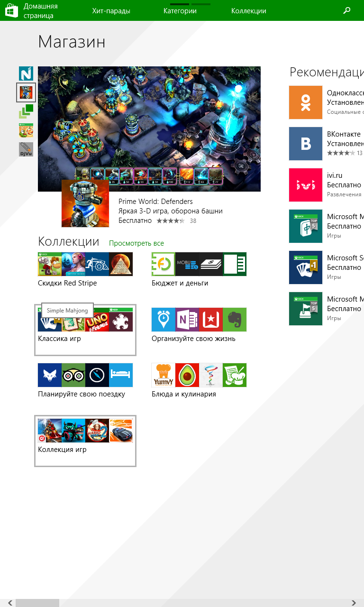Image resolution: width=364 pixels, height=607 pixels.
Task: Click the police car racing game icon
Action: pyautogui.click(x=121, y=431)
